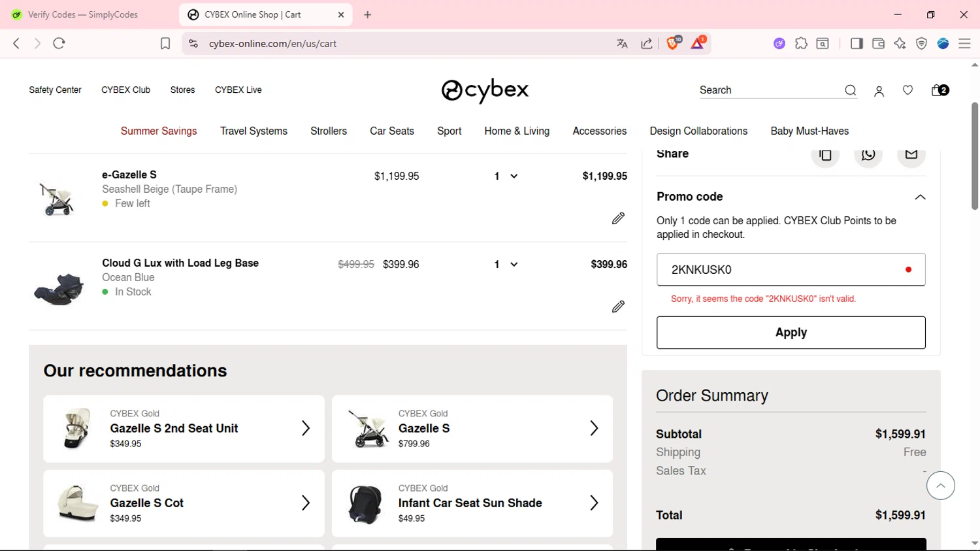
Task: Open quantity dropdown for e-Gazelle S
Action: [506, 176]
